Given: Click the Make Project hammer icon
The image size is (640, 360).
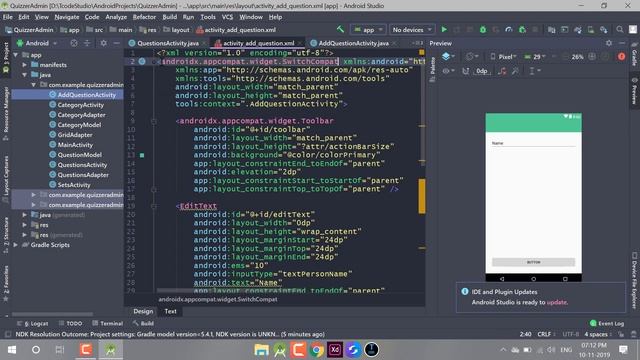Looking at the screenshot, I should pos(340,29).
